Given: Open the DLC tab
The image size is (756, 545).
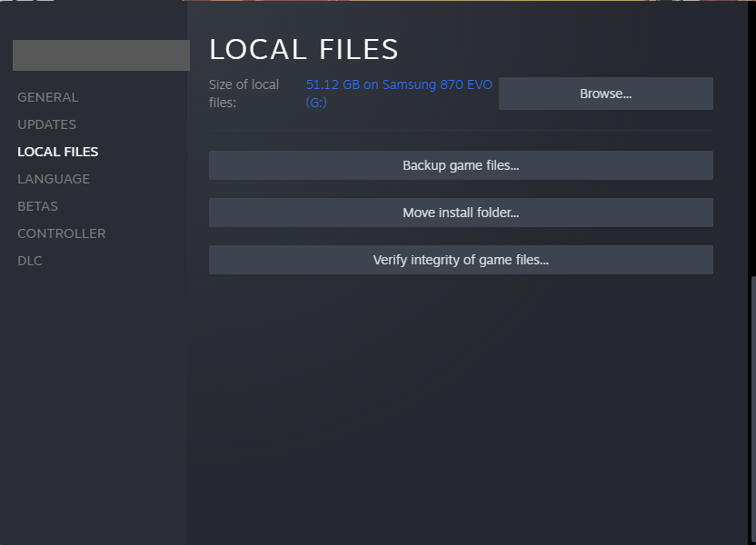Looking at the screenshot, I should coord(30,261).
